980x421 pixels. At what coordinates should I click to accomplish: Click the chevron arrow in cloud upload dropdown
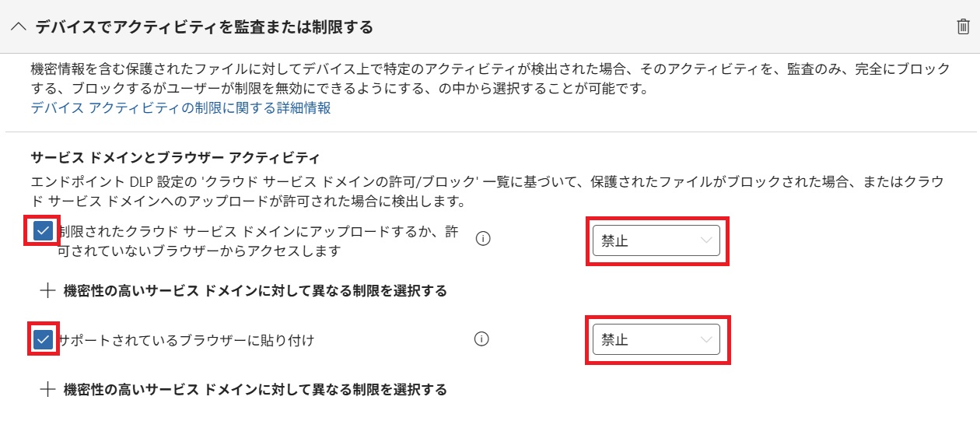706,240
